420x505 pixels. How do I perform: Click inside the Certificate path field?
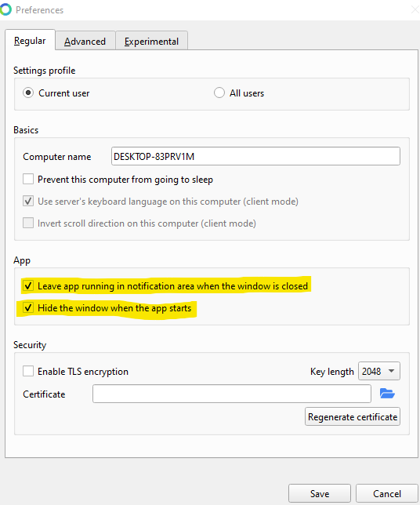click(x=232, y=394)
